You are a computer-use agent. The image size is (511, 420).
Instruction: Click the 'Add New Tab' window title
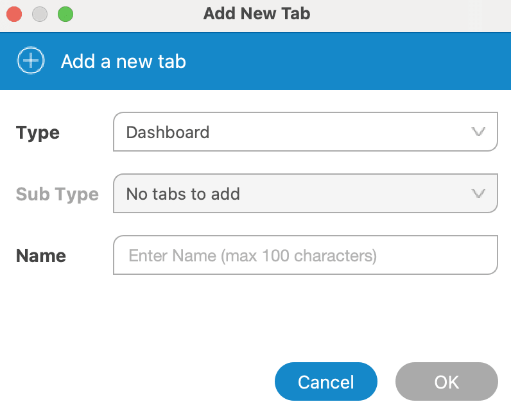[257, 13]
